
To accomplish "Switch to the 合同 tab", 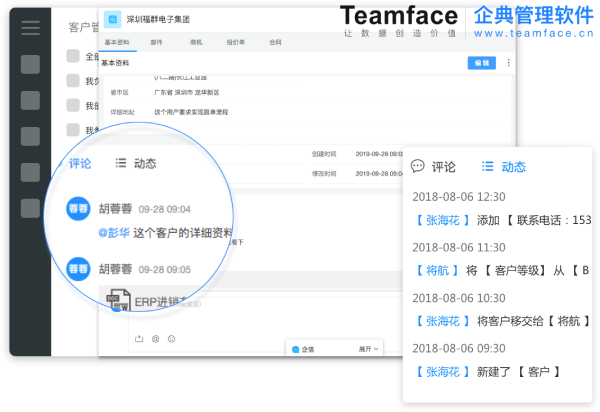I will point(275,43).
